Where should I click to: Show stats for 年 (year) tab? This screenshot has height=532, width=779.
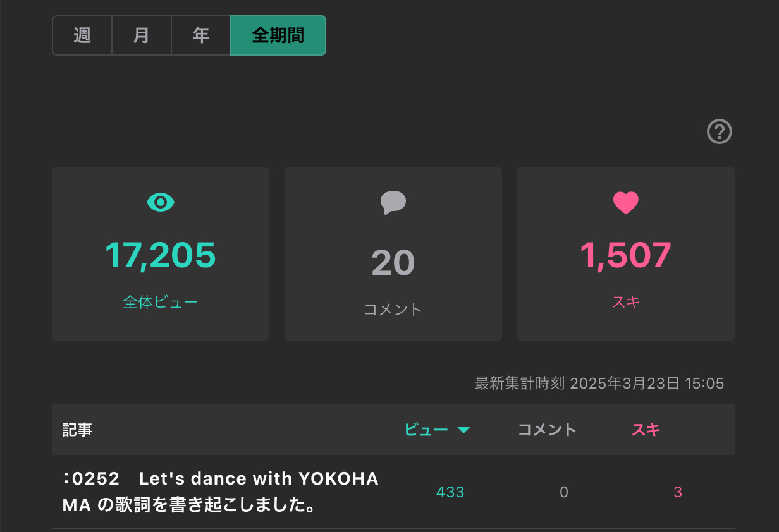click(x=201, y=35)
